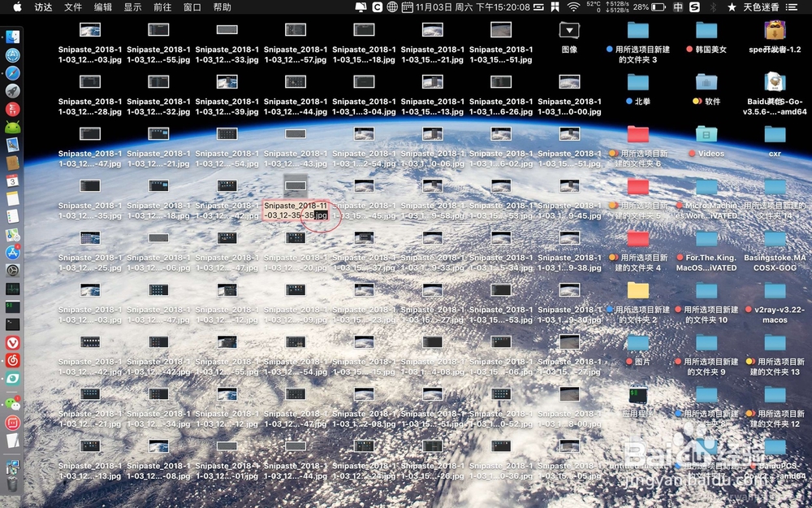Select the 用所选项目新建的文件夹 10 folder
The height and width of the screenshot is (508, 812).
pos(706,290)
